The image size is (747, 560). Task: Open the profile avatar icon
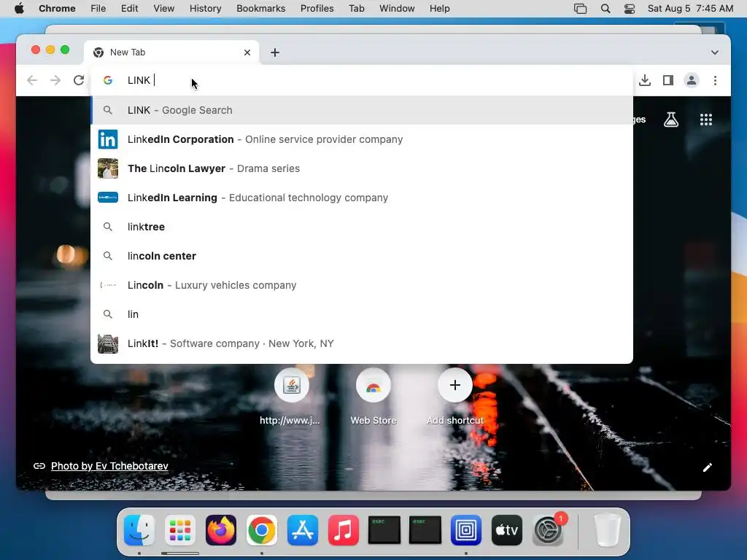point(692,80)
